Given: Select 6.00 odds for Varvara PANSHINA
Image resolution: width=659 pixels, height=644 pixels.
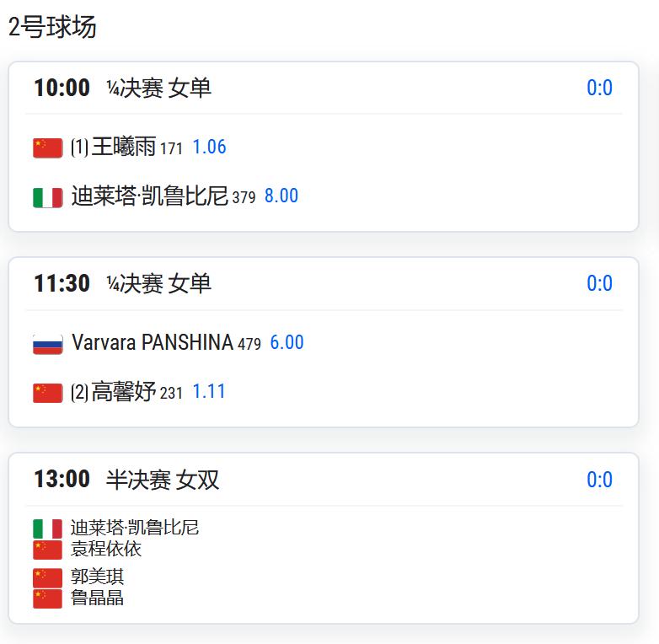Looking at the screenshot, I should (x=287, y=342).
